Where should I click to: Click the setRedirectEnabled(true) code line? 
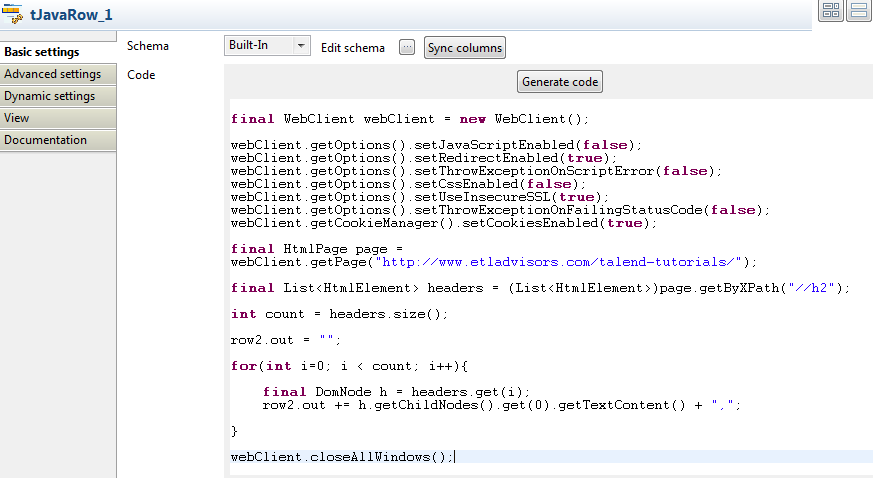(424, 158)
